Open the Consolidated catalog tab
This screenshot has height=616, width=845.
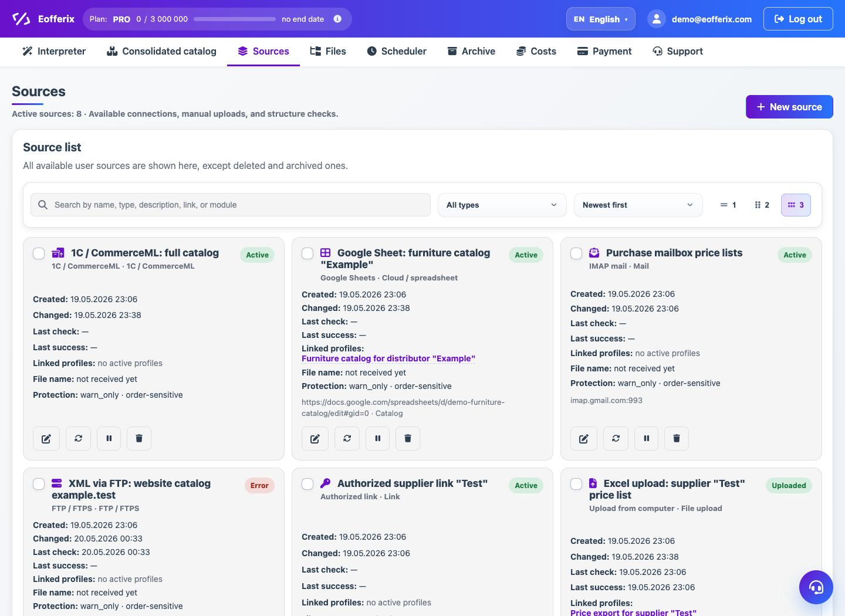click(161, 51)
